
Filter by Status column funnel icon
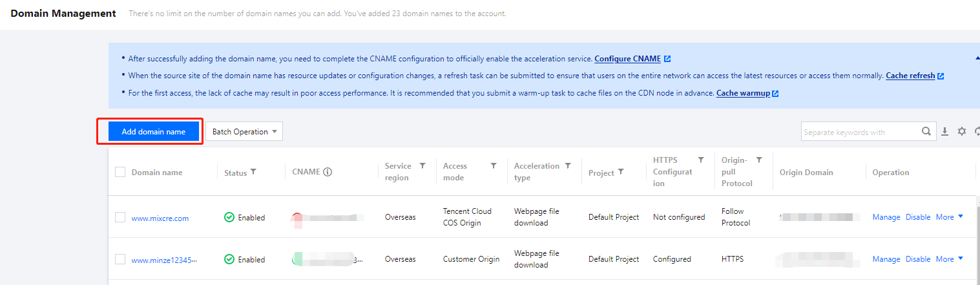253,172
